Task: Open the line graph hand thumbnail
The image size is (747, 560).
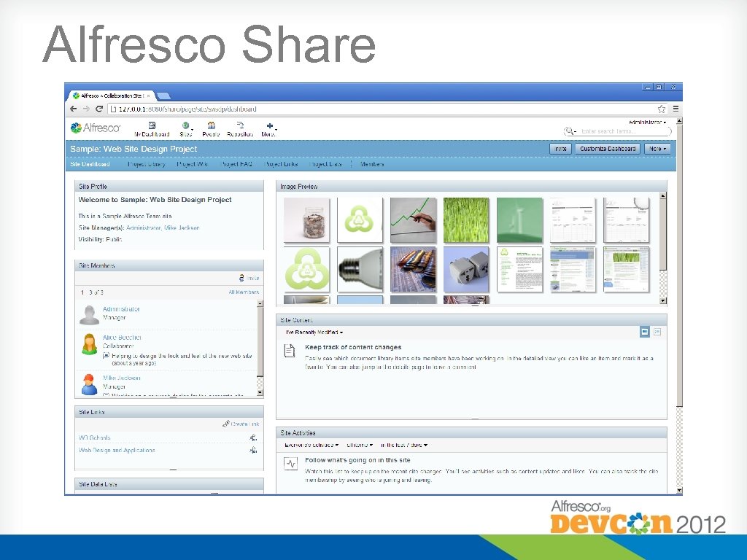Action: [413, 220]
